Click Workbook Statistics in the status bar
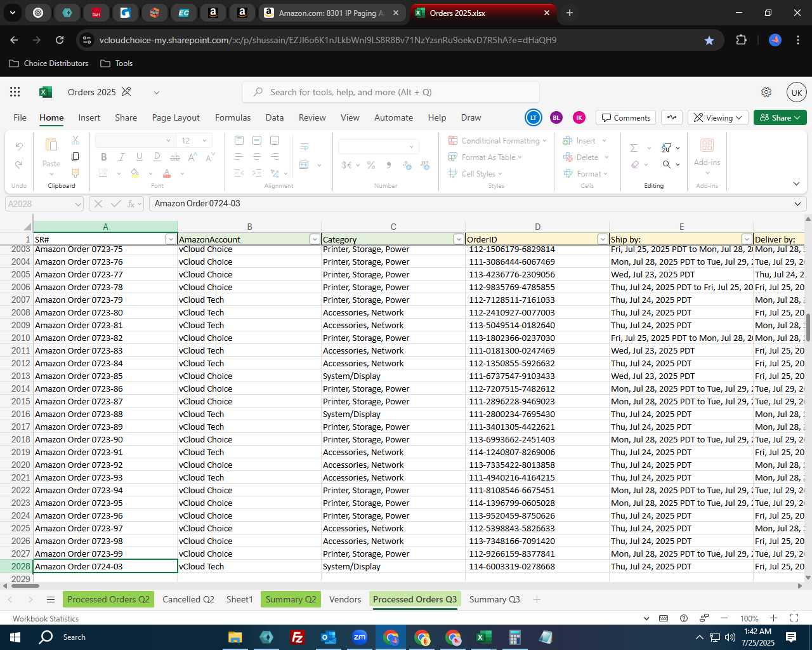This screenshot has height=650, width=812. (46, 618)
